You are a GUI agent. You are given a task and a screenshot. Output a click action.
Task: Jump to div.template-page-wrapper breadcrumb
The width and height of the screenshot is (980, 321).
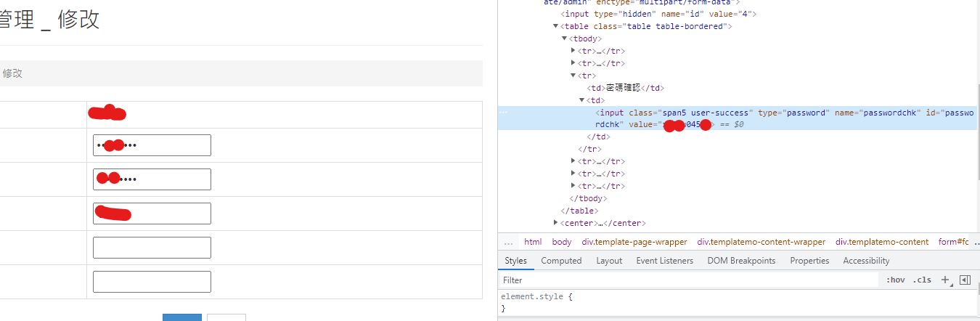point(634,242)
